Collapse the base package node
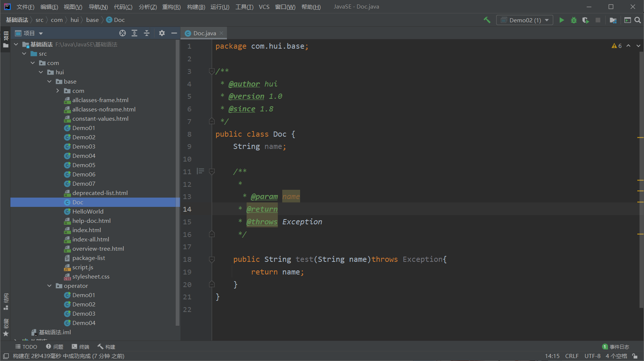The height and width of the screenshot is (361, 644). pos(49,81)
